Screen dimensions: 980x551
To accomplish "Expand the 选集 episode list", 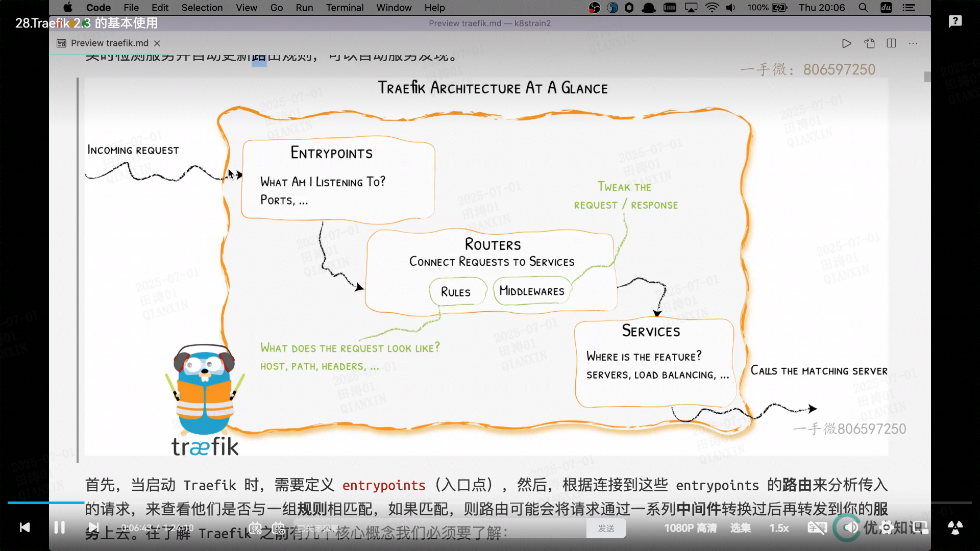I will point(740,528).
